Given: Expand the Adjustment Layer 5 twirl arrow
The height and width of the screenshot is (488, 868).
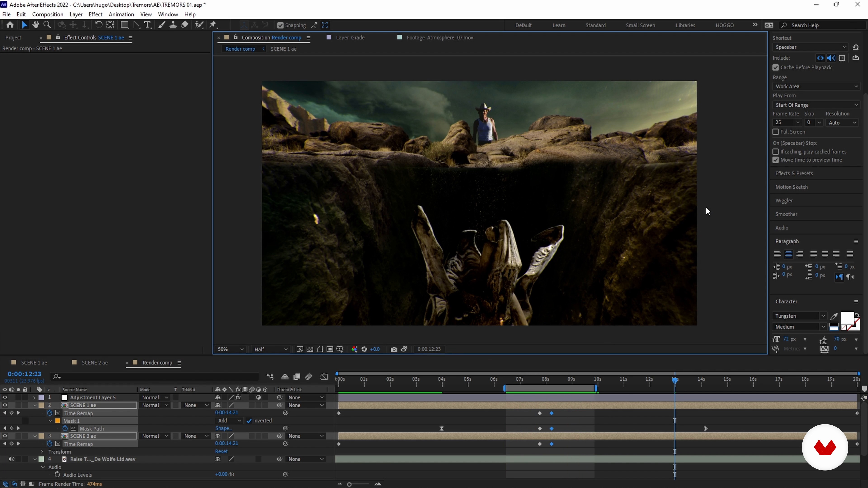Looking at the screenshot, I should (x=34, y=398).
